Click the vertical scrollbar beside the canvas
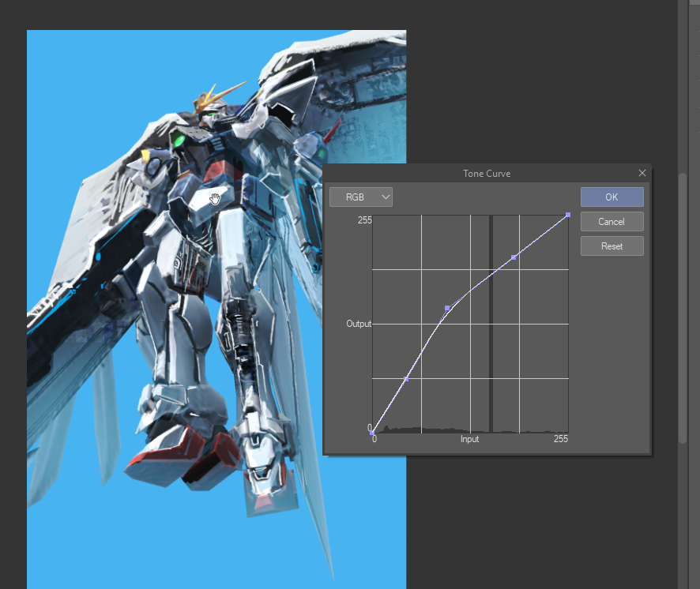This screenshot has height=589, width=700. (682, 308)
